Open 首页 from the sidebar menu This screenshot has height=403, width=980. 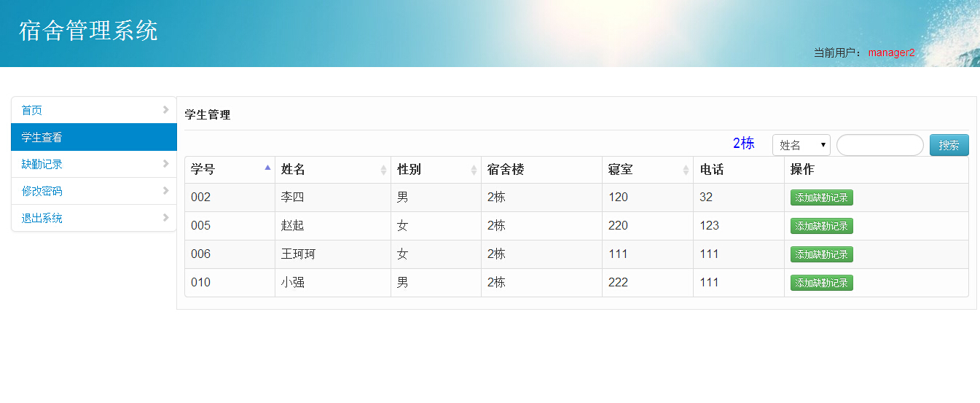[x=32, y=110]
